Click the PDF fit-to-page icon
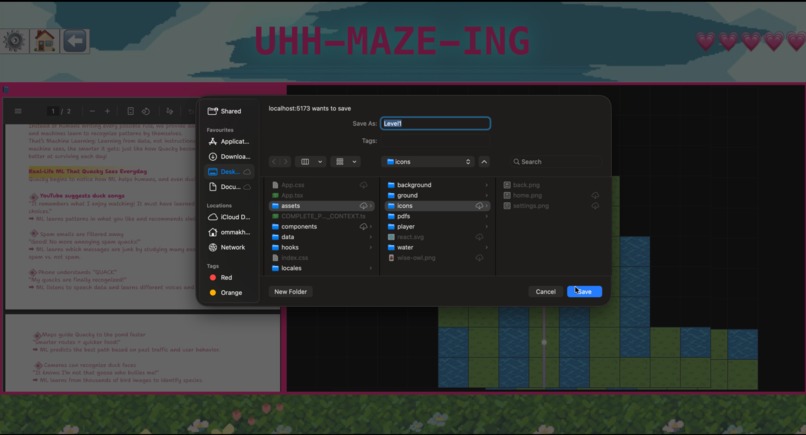Image resolution: width=806 pixels, height=435 pixels. pyautogui.click(x=131, y=111)
